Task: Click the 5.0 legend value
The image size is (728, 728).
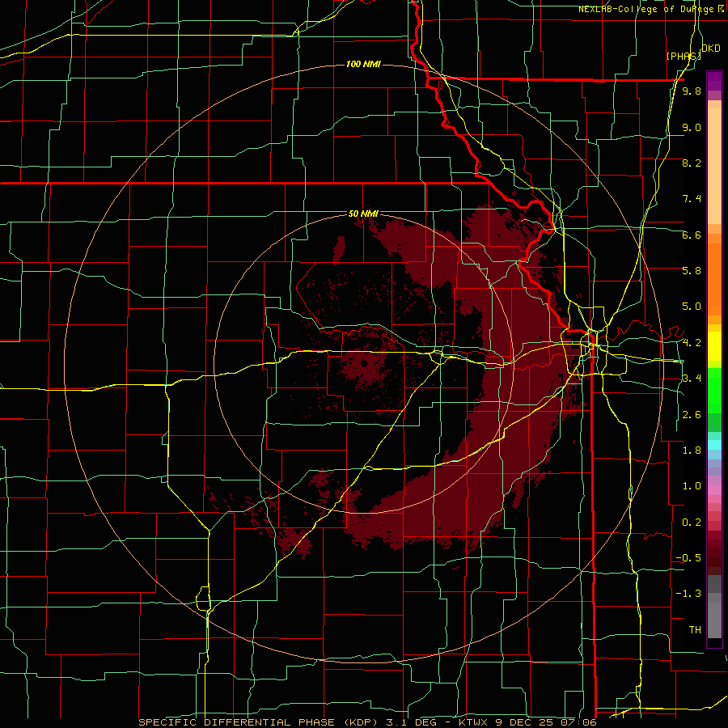Action: [692, 307]
